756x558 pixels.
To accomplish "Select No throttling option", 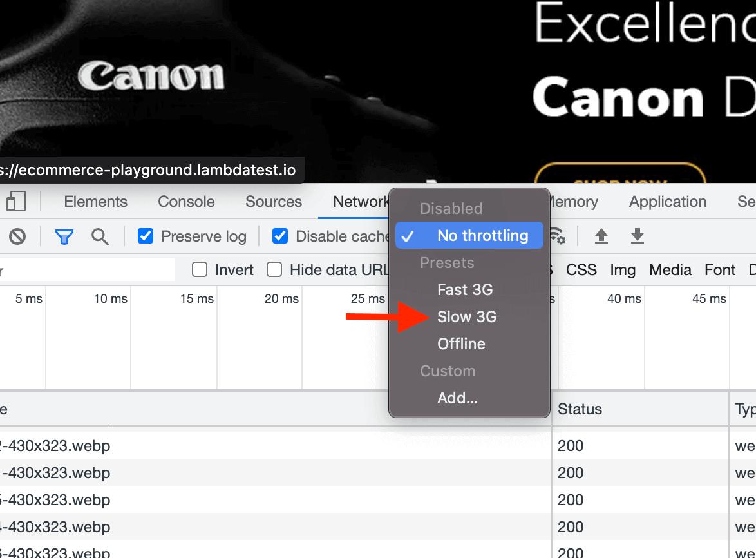I will [x=469, y=235].
